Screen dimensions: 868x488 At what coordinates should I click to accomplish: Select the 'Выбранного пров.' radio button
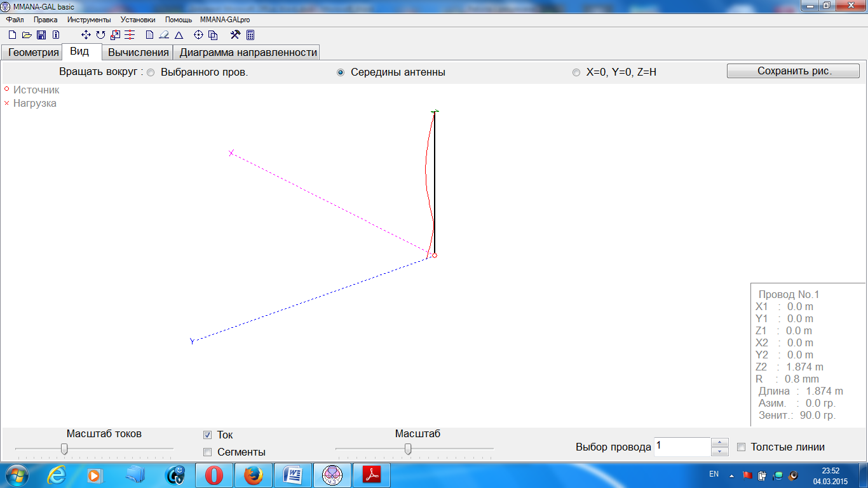point(151,72)
